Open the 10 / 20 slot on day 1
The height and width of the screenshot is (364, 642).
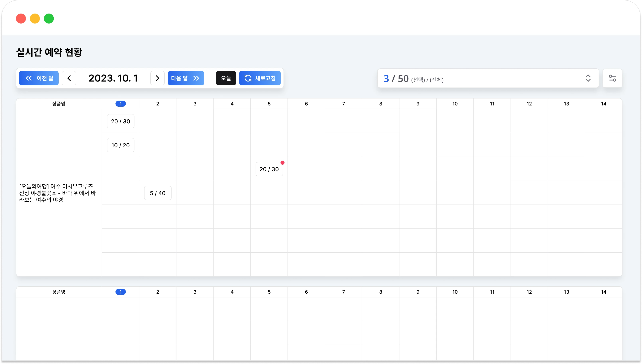(120, 145)
